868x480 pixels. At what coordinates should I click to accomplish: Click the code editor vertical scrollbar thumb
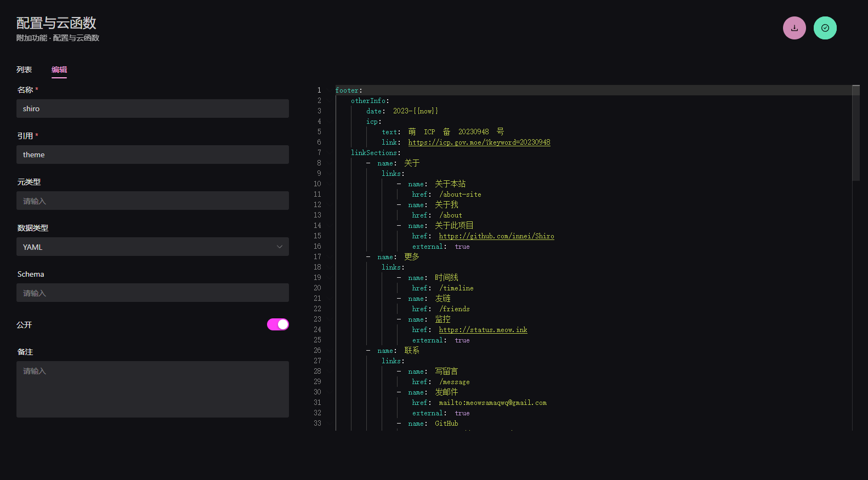[x=856, y=133]
